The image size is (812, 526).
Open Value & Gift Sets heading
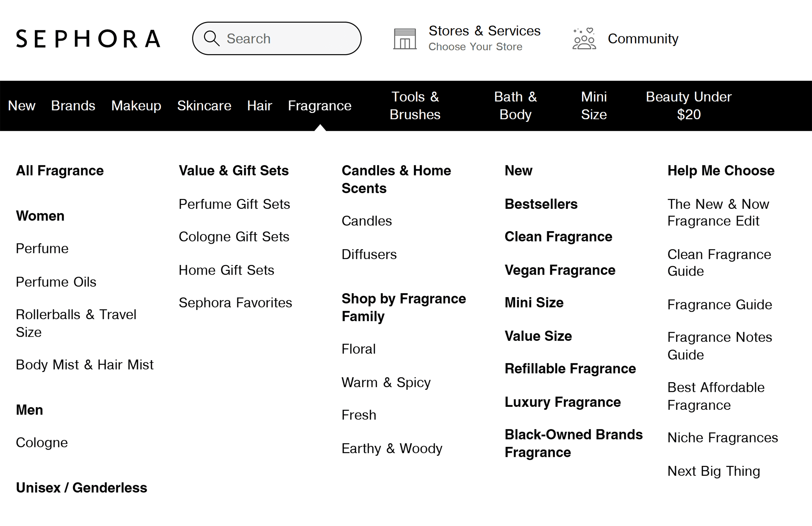(234, 170)
